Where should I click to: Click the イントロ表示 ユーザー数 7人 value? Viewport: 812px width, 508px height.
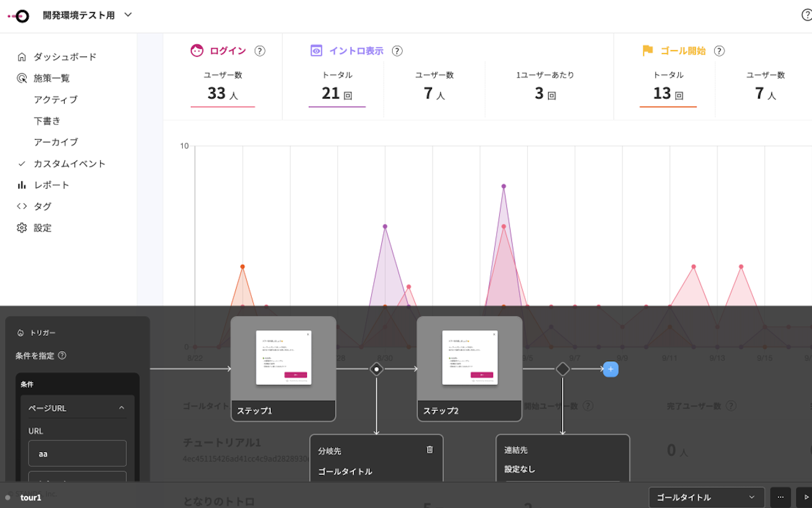tap(435, 93)
